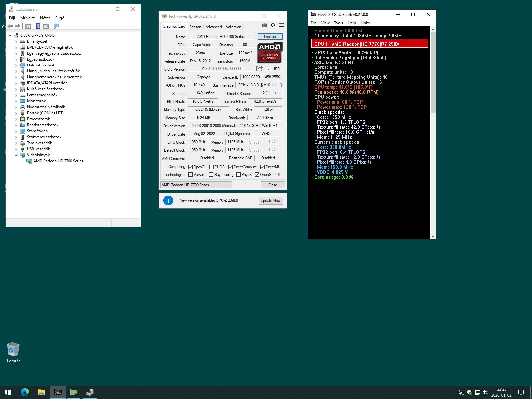Viewport: 532px width, 399px height.
Task: Toggle the Vulkan checkbox
Action: (x=191, y=175)
